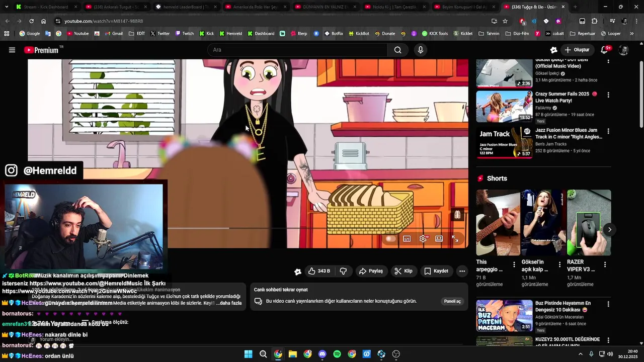Expand description with ...daha fazla

(x=229, y=303)
